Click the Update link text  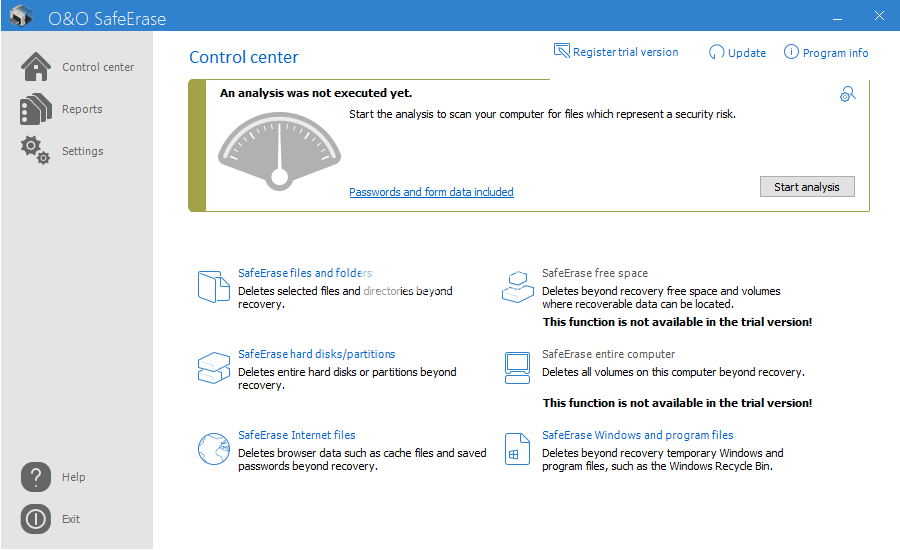pyautogui.click(x=747, y=53)
